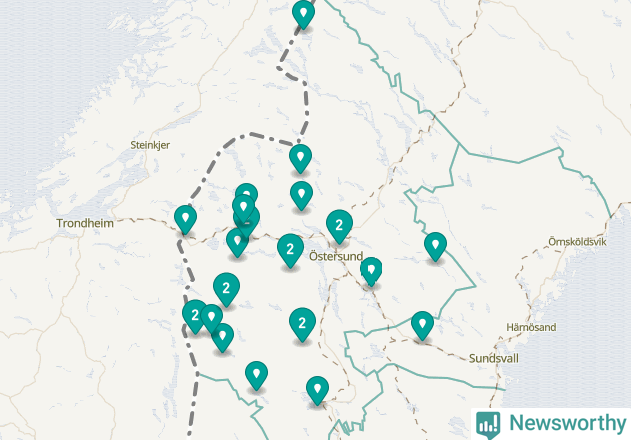
Task: Click the cluster '2' marker northeast of Östersund
Action: point(339,226)
